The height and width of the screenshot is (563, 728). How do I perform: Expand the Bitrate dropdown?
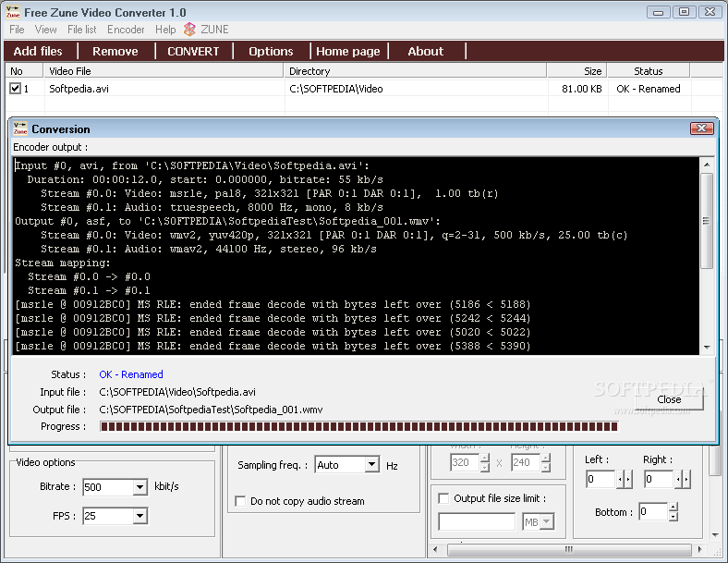pyautogui.click(x=140, y=487)
